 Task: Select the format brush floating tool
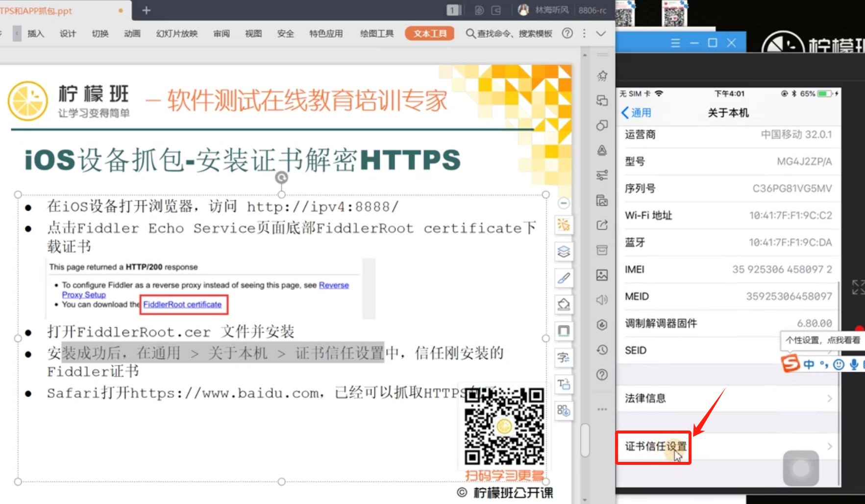[564, 278]
